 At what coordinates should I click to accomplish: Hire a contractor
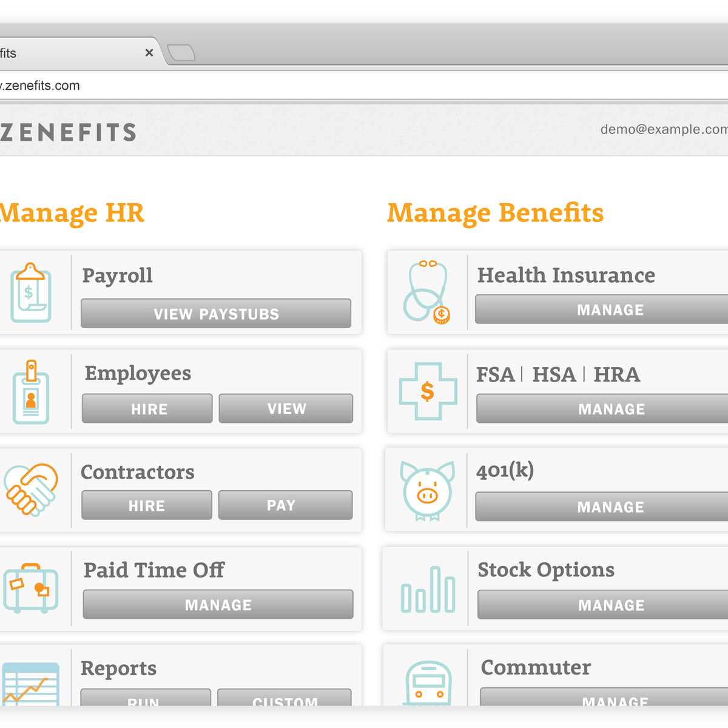coord(147,505)
